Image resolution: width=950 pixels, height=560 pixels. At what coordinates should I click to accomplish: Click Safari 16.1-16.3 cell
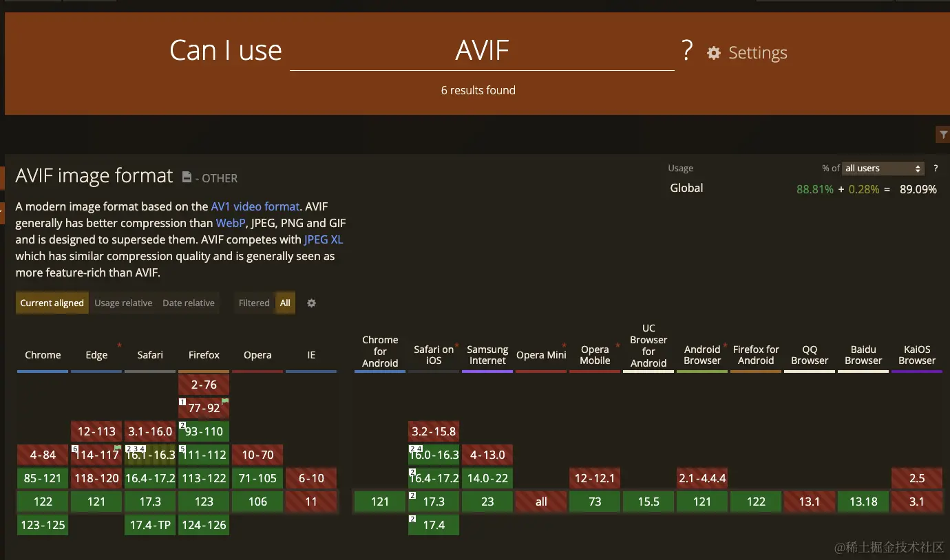pos(150,455)
